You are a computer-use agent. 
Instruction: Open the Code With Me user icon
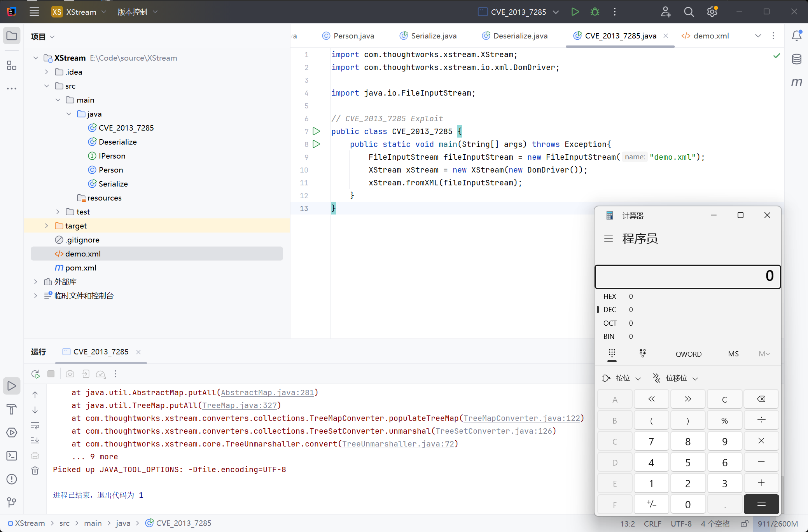click(666, 12)
